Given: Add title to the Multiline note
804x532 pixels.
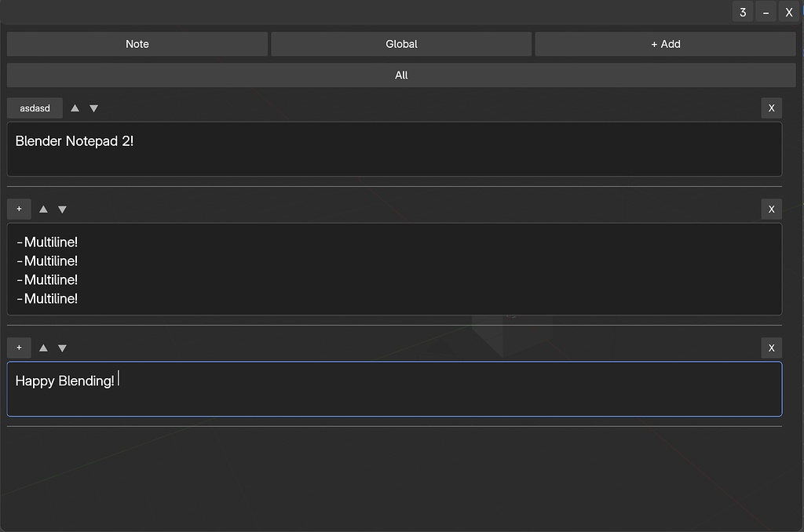Looking at the screenshot, I should 19,209.
